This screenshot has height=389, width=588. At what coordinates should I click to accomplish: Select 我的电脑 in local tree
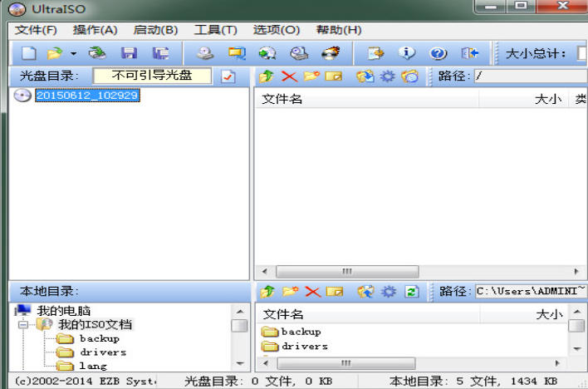pos(63,311)
